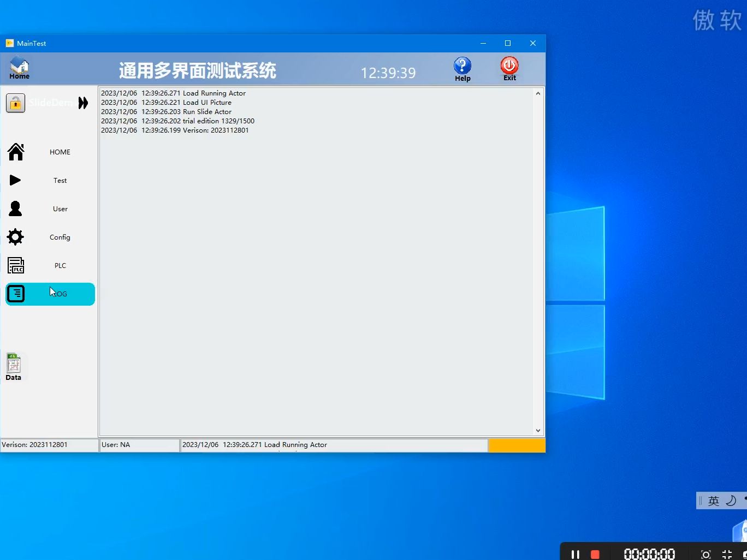Click the User menu label
Image resolution: width=747 pixels, height=560 pixels.
pos(60,209)
